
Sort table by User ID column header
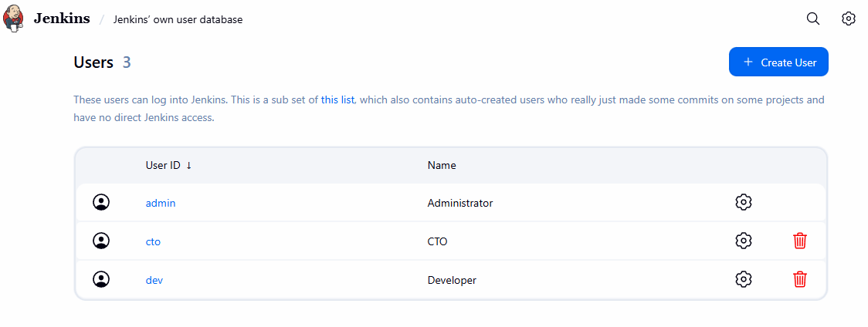tap(163, 165)
